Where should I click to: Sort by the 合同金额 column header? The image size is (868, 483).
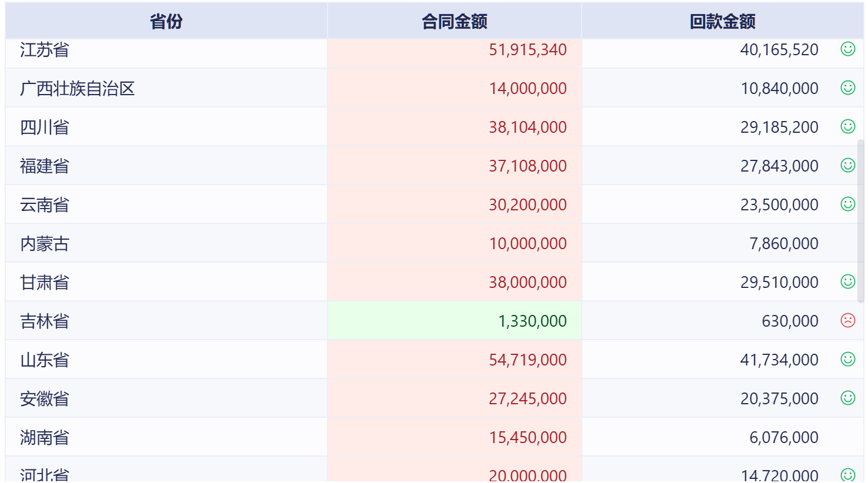click(454, 22)
